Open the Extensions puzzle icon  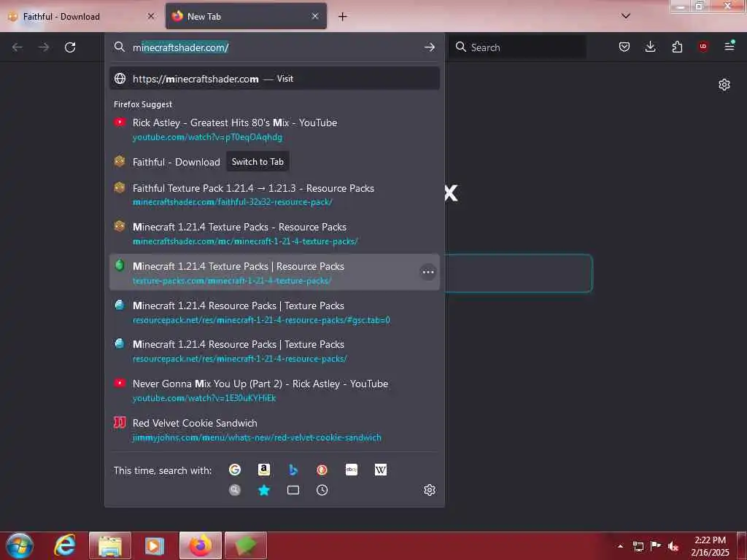tap(677, 47)
